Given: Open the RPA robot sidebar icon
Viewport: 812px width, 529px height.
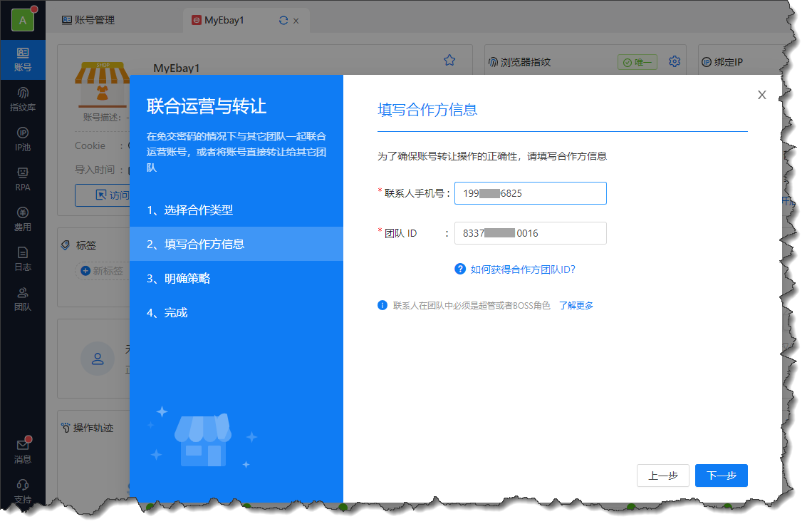Looking at the screenshot, I should click(x=23, y=179).
